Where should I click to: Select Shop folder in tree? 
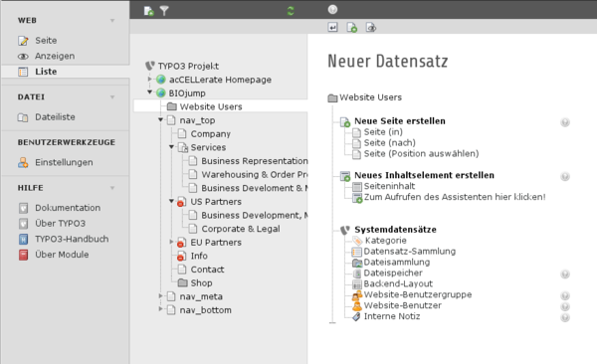coord(201,282)
